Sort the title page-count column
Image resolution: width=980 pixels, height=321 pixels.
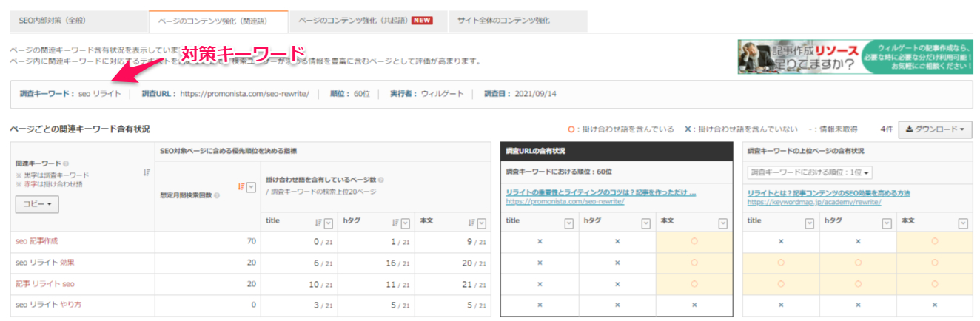pos(318,223)
